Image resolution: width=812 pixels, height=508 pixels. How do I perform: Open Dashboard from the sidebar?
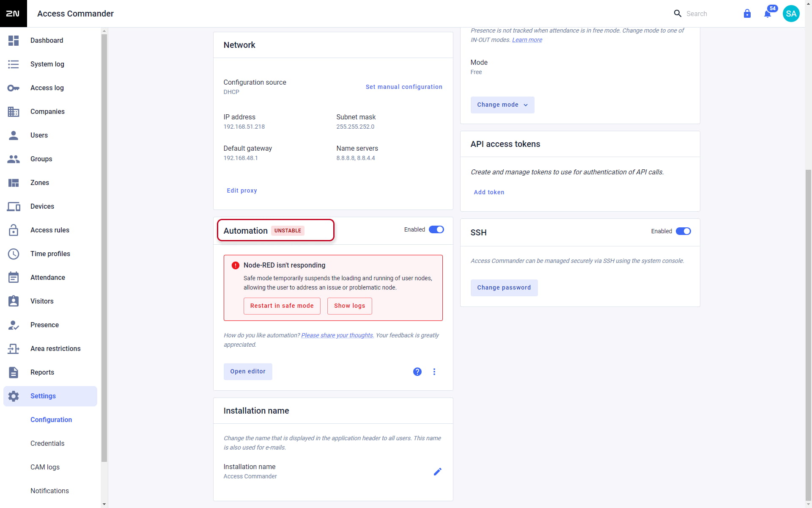click(x=50, y=41)
